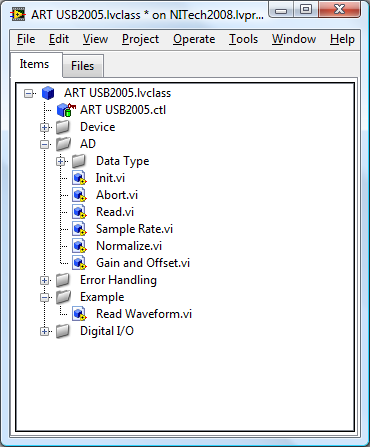Click the Gain and Offset.vi file icon

[x=79, y=263]
